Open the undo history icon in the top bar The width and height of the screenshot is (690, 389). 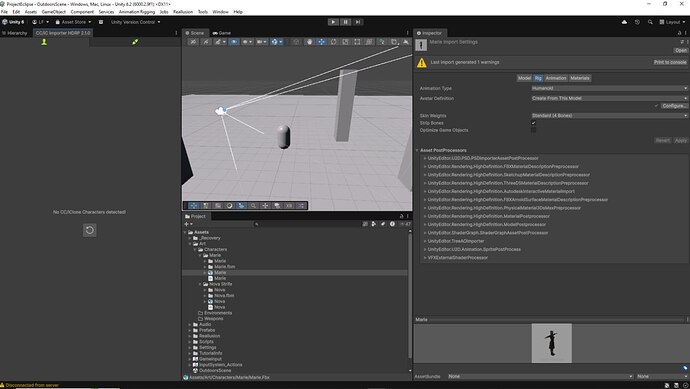(x=637, y=22)
